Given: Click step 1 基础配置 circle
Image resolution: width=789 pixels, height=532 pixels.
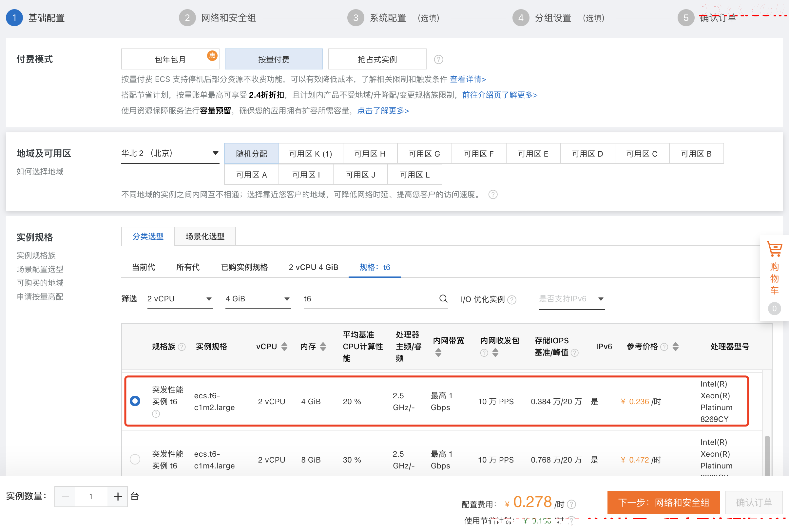Looking at the screenshot, I should [x=14, y=18].
